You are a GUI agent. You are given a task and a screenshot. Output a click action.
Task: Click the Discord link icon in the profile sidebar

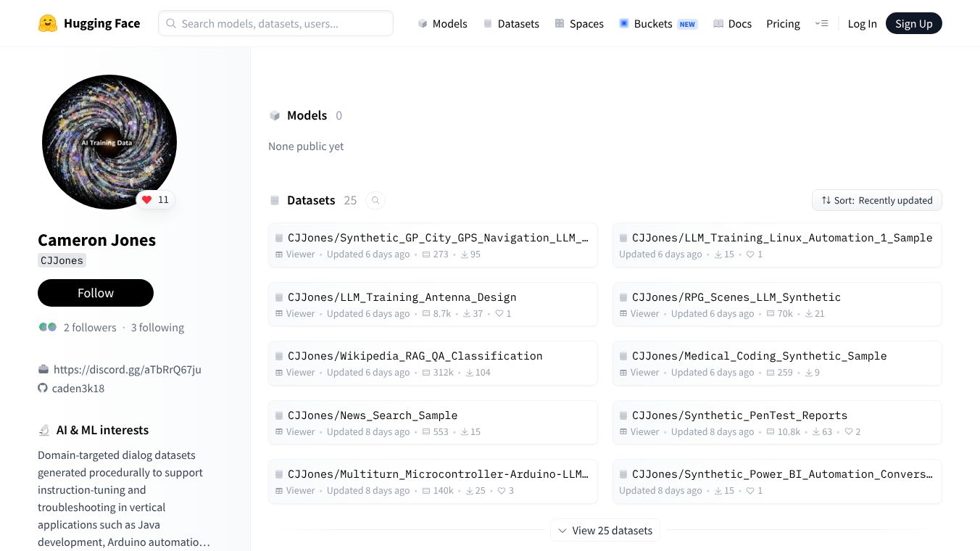pyautogui.click(x=43, y=369)
